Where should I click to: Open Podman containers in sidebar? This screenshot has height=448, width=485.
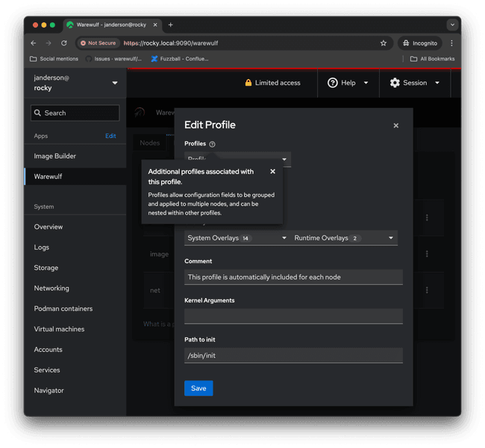tap(63, 309)
